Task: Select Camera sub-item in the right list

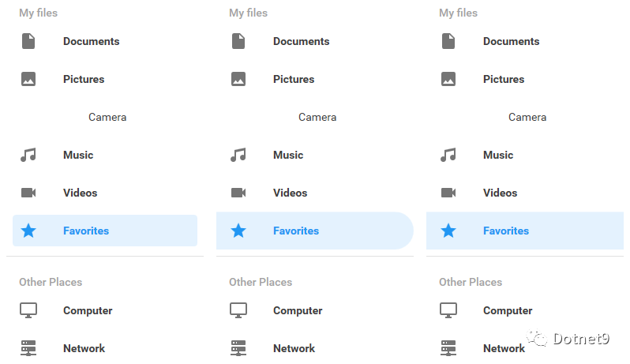Action: [527, 118]
